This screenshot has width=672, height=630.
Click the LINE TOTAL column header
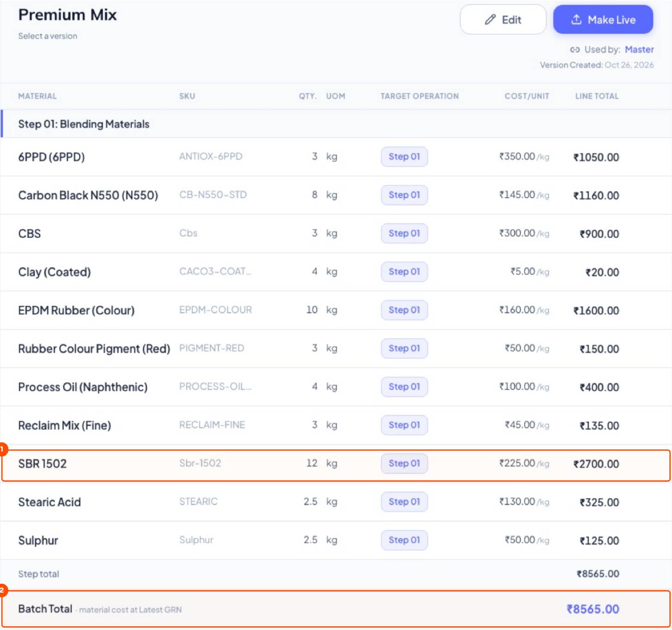[x=597, y=96]
